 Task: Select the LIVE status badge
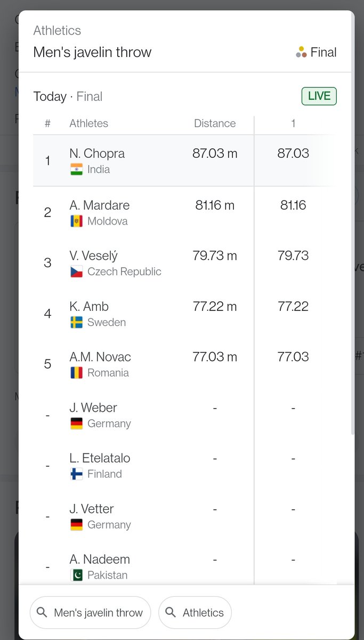(x=319, y=97)
